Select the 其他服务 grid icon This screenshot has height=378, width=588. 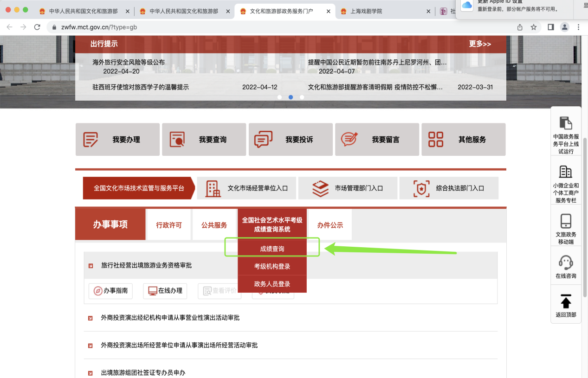(x=436, y=140)
